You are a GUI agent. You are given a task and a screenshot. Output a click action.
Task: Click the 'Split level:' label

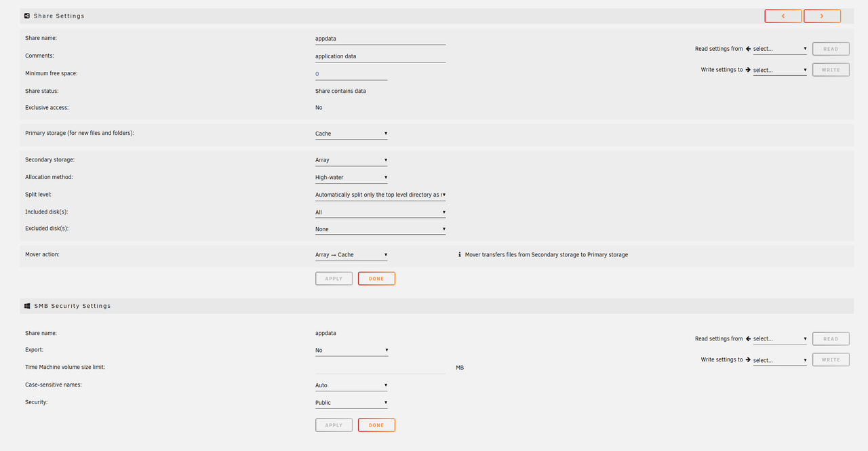click(x=39, y=195)
